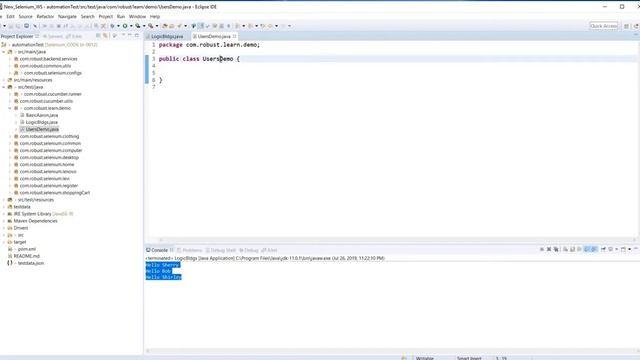640x360 pixels.
Task: Click 'Smart Insert' in status bar
Action: coord(469,358)
